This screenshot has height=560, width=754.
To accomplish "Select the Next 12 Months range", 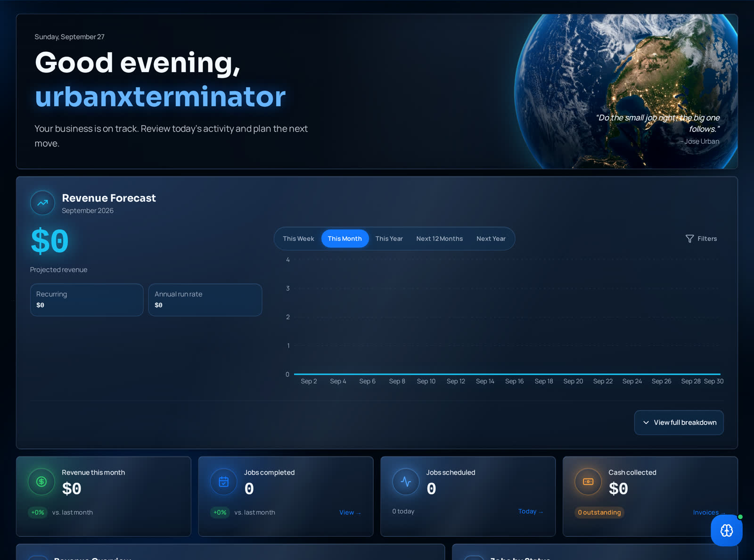I will [x=440, y=239].
